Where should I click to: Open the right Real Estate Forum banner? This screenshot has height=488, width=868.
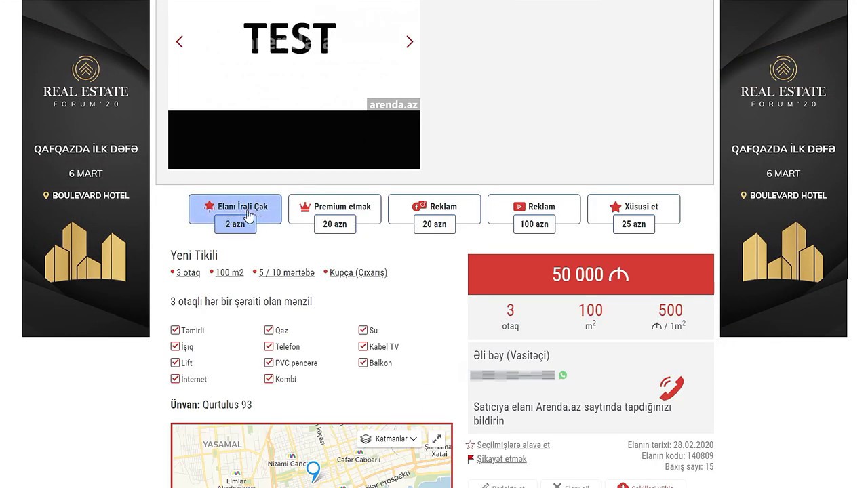point(783,168)
